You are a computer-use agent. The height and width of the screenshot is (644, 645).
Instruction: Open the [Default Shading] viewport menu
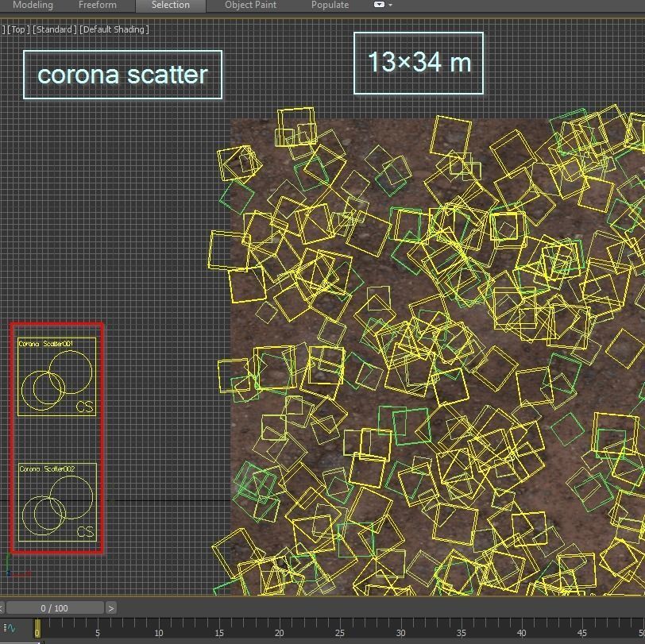point(114,29)
